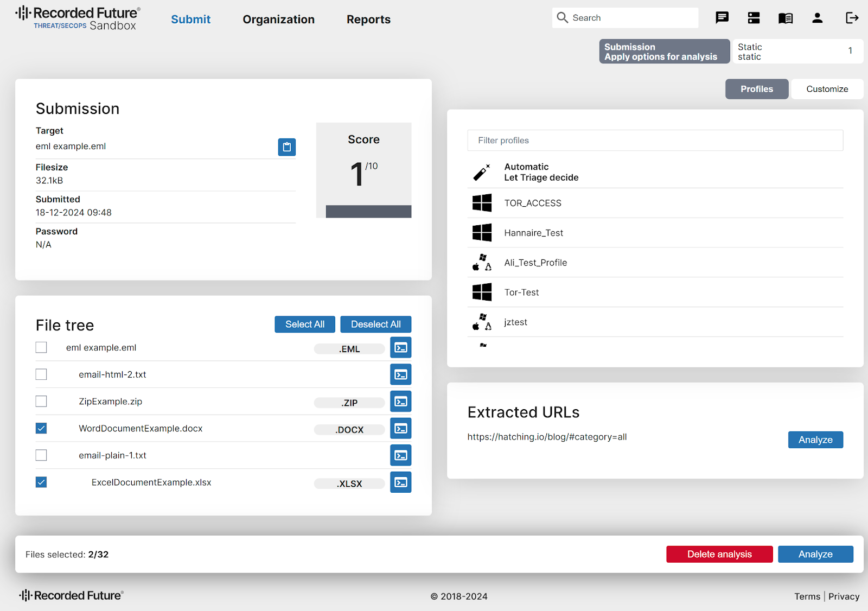The image size is (868, 611).
Task: Open the documentation book icon
Action: pos(785,18)
